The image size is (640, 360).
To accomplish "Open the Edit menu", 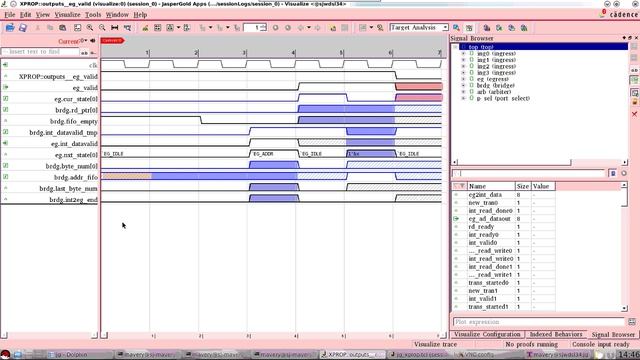I will coord(25,15).
